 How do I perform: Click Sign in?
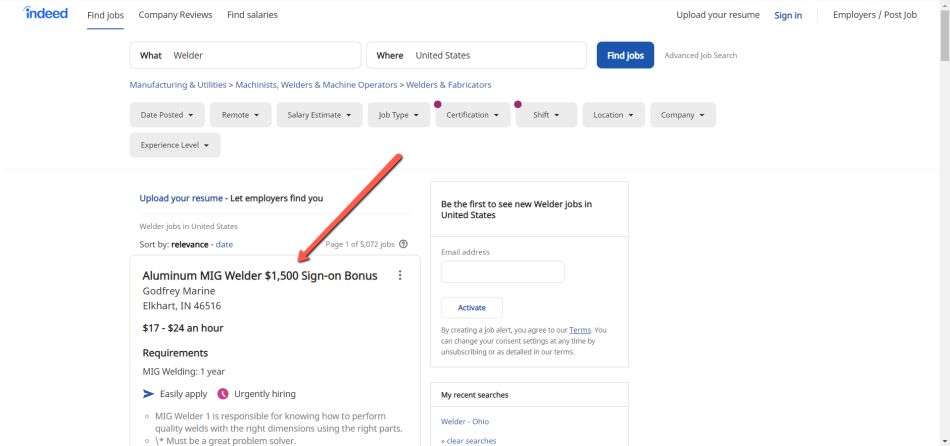point(788,15)
